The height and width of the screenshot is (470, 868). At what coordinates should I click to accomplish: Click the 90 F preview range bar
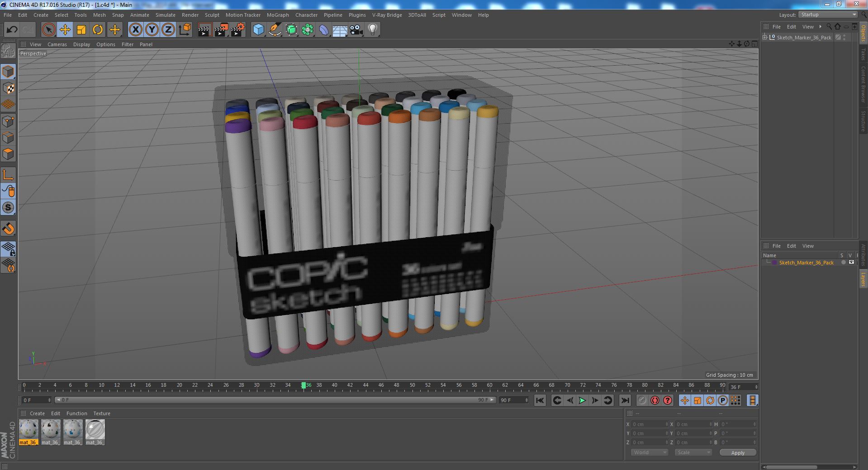pyautogui.click(x=275, y=400)
